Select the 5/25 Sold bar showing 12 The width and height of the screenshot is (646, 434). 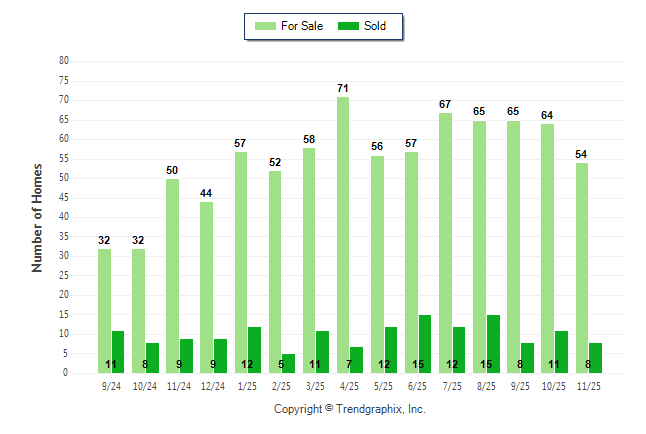[391, 350]
